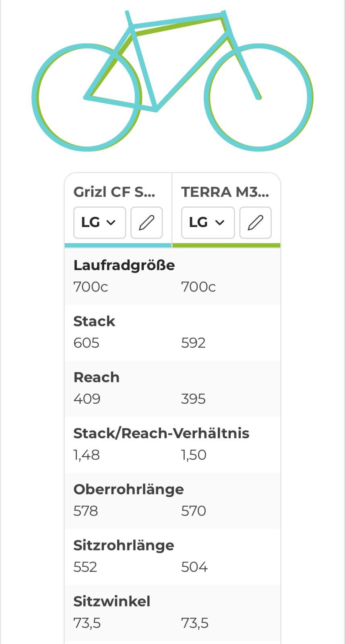Screen dimensions: 345x644
Task: Click TERRA Sitzrohrlänge value 504
Action: point(194,567)
